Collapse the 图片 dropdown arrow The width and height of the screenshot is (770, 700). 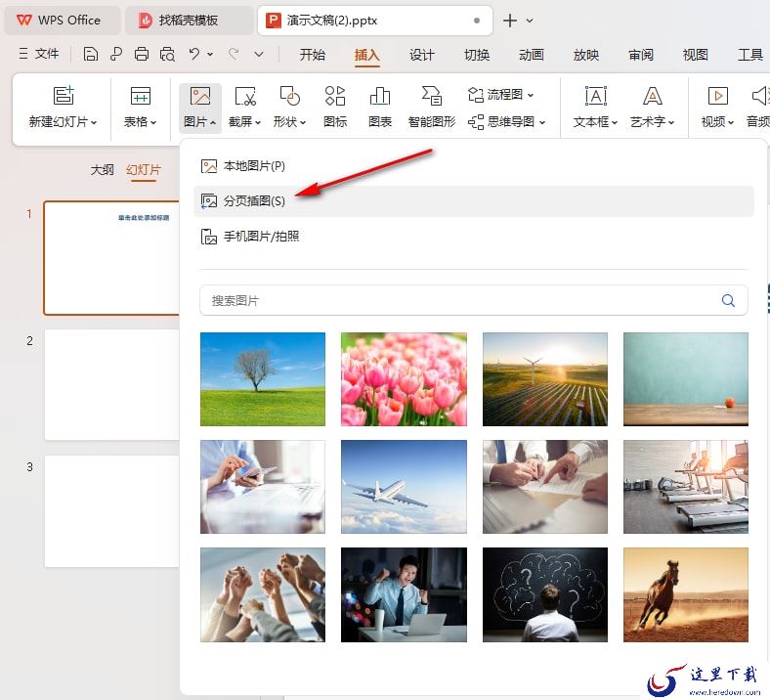click(213, 122)
